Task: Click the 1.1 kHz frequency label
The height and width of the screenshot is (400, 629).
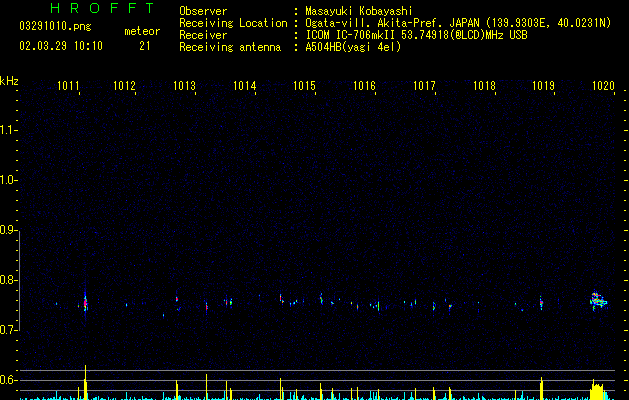Action: click(8, 130)
